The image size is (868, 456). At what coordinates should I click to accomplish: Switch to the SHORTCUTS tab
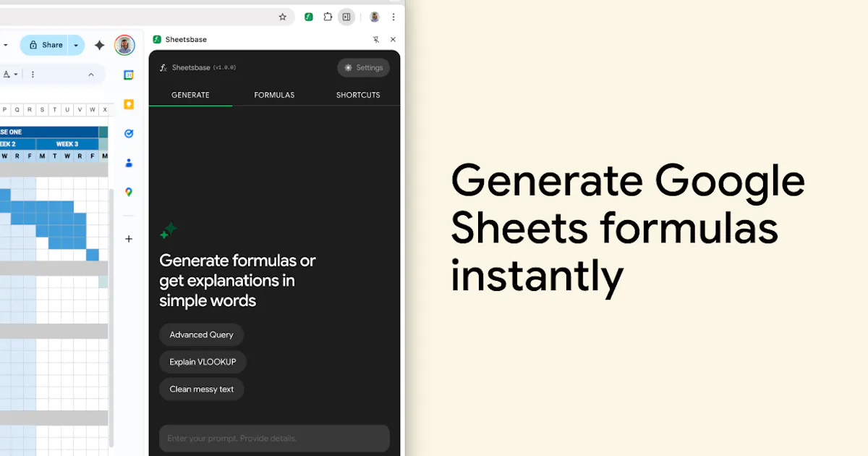click(358, 95)
